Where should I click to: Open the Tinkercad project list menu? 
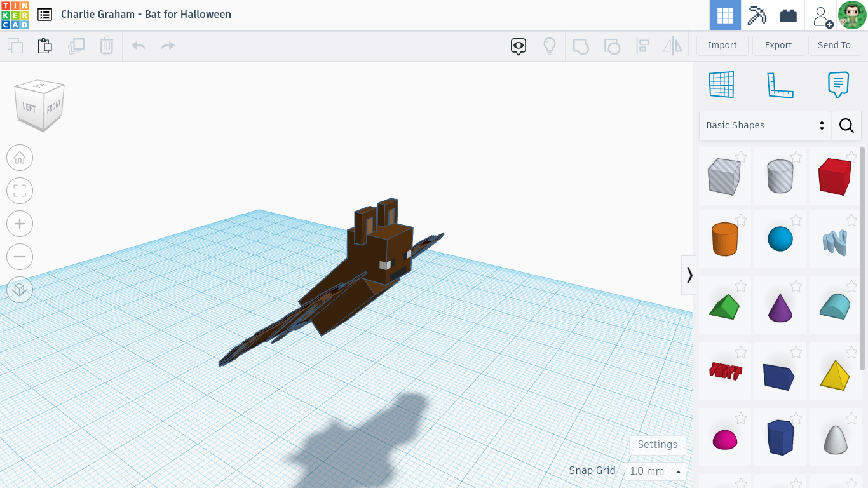[x=44, y=14]
